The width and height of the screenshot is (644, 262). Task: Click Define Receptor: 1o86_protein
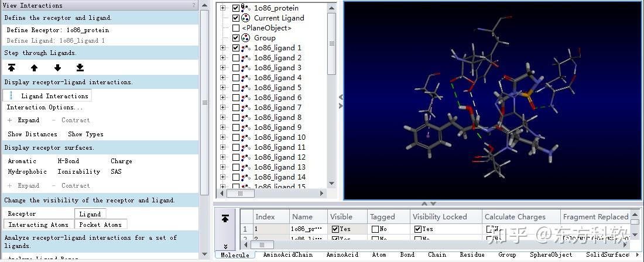58,30
